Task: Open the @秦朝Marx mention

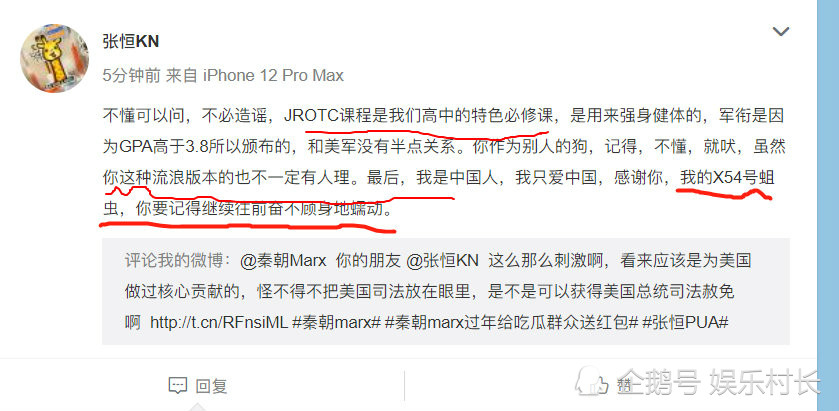Action: click(x=284, y=261)
